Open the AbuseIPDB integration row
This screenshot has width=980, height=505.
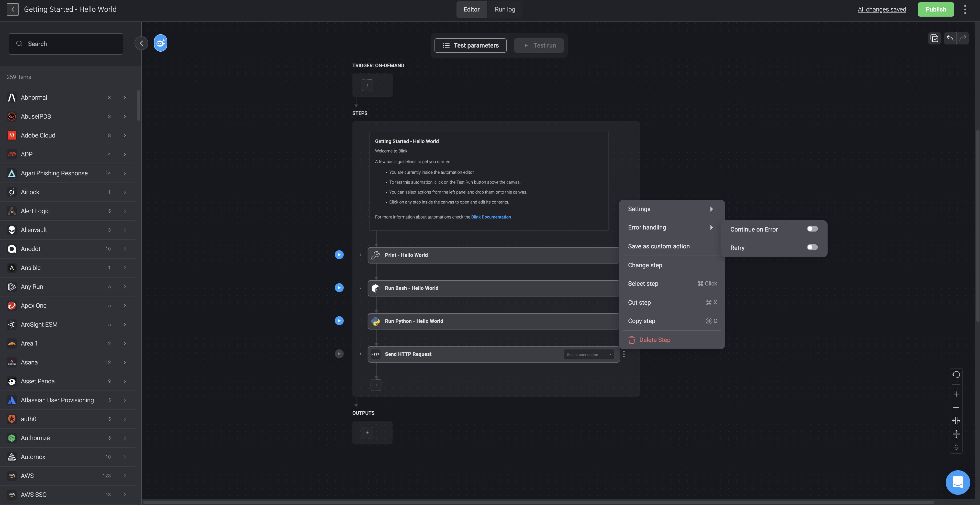pyautogui.click(x=68, y=117)
